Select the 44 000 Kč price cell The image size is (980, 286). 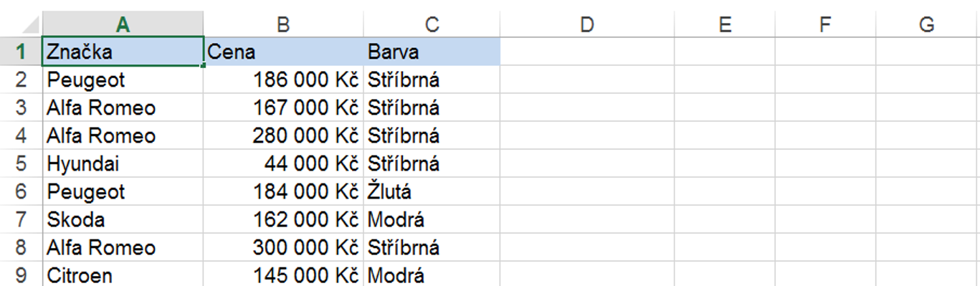pos(283,163)
